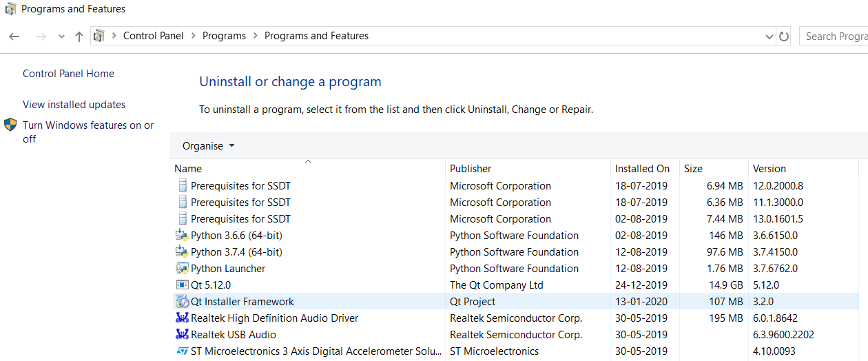Click Turn Windows features on or off

tap(88, 132)
